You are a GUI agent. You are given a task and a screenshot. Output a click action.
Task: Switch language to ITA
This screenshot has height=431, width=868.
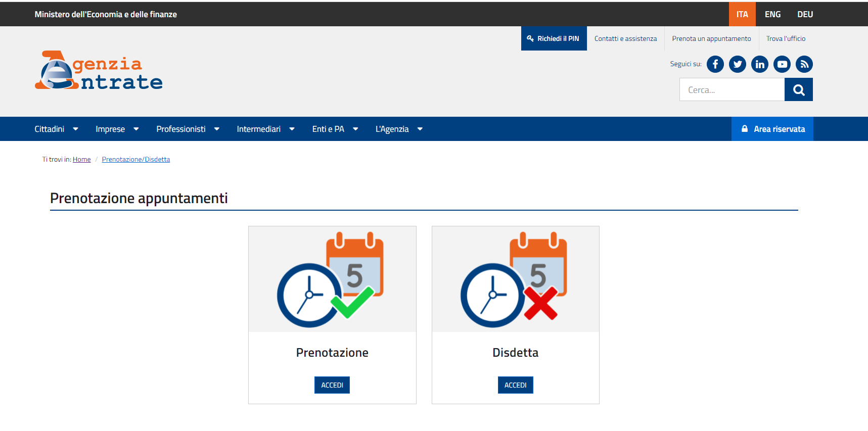point(742,14)
